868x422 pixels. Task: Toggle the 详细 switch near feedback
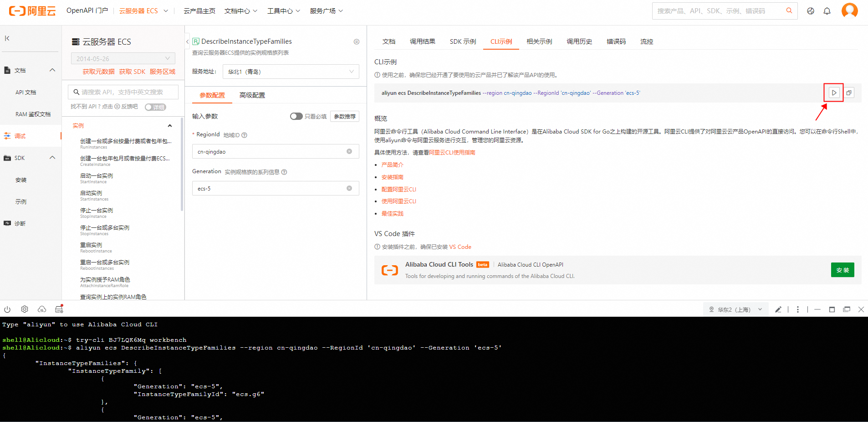[154, 107]
